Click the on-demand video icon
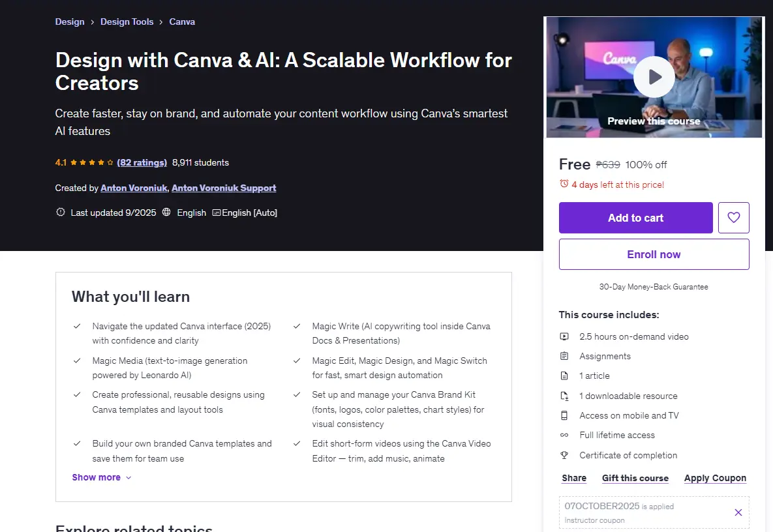Image resolution: width=773 pixels, height=532 pixels. (564, 336)
